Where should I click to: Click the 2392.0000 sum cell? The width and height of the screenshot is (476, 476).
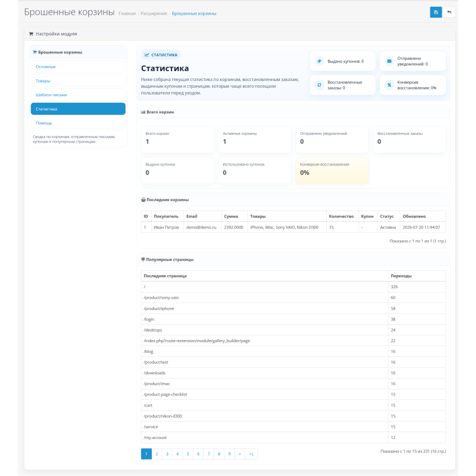[x=235, y=227]
